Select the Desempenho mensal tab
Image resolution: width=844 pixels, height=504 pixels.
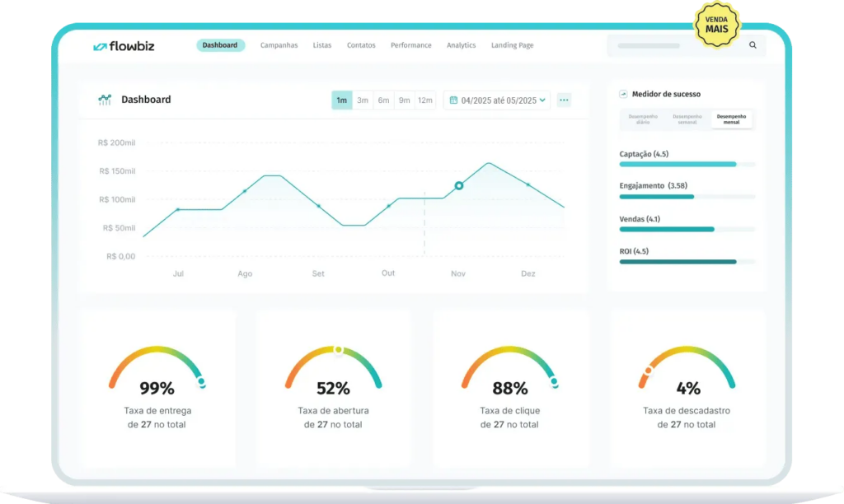click(732, 119)
